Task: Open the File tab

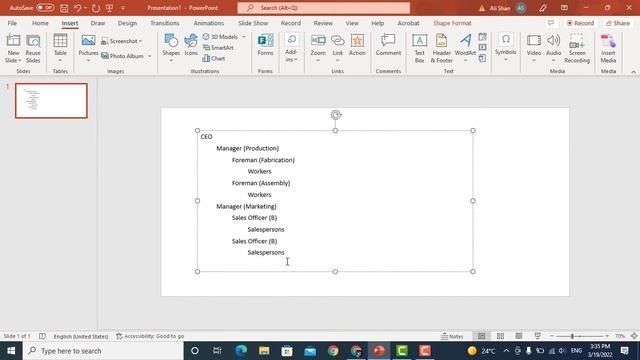Action: 12,23
